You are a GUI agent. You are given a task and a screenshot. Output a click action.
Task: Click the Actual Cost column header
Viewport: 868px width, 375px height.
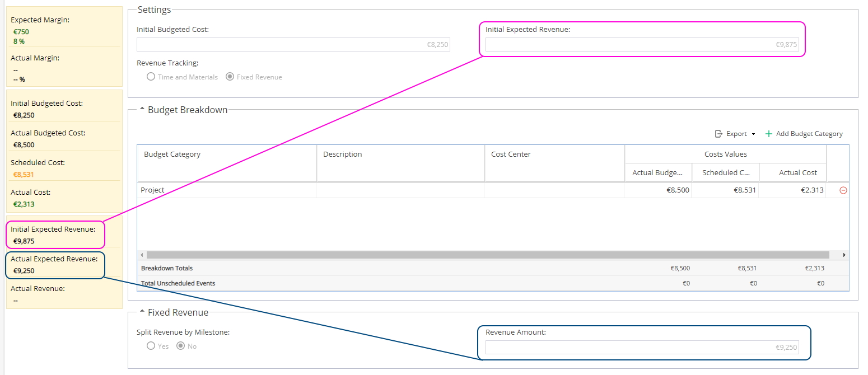[793, 172]
